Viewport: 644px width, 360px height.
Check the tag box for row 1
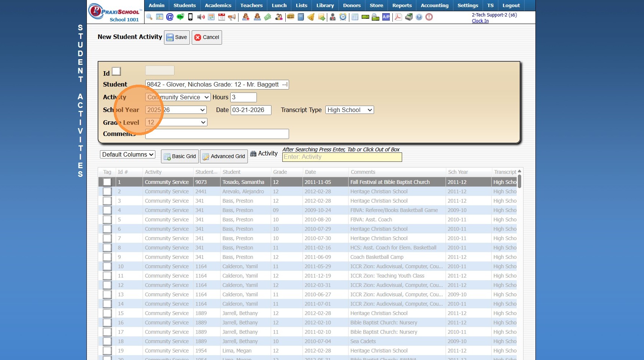click(x=107, y=182)
